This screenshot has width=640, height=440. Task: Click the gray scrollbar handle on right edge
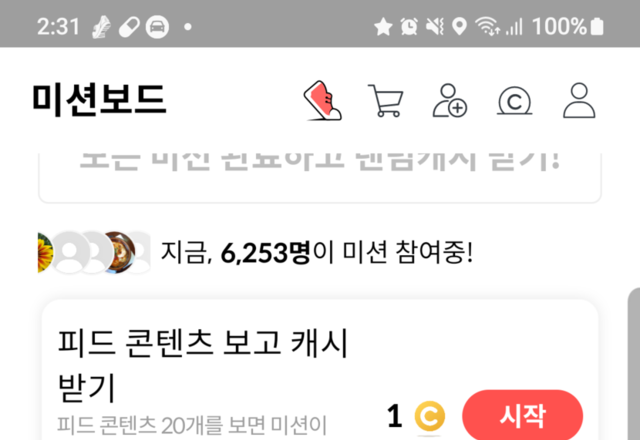[x=634, y=363]
